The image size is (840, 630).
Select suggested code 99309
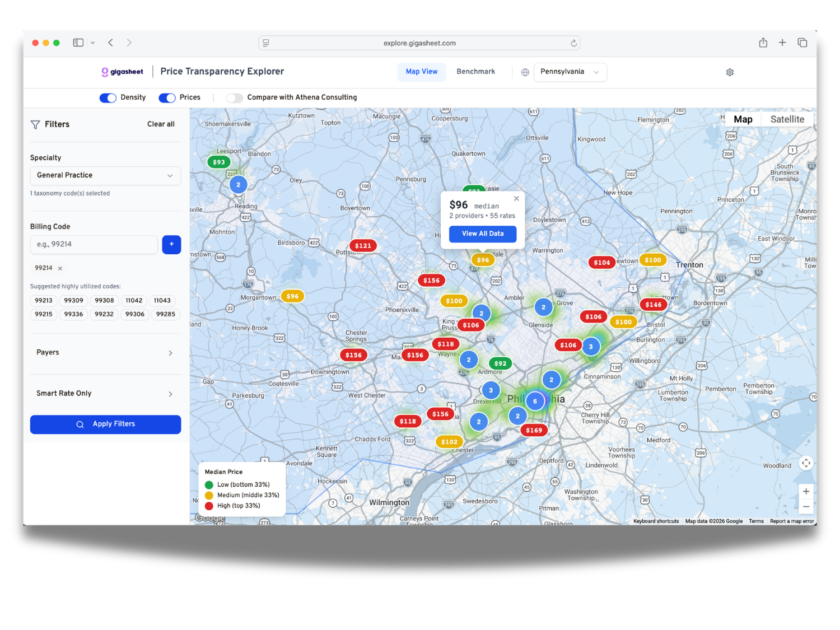point(73,301)
